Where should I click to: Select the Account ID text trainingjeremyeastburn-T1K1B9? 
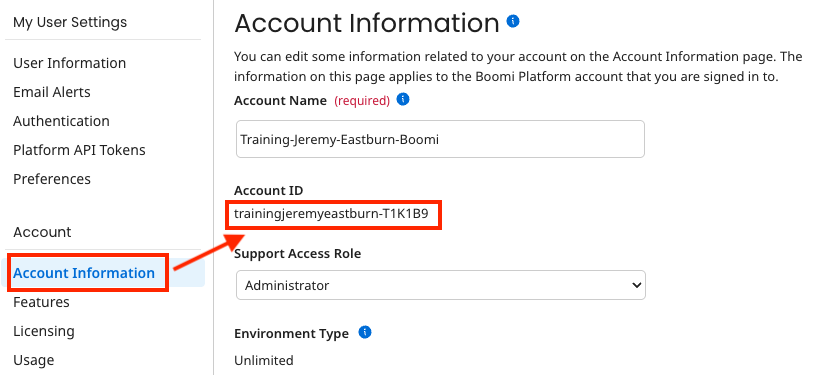pyautogui.click(x=331, y=214)
